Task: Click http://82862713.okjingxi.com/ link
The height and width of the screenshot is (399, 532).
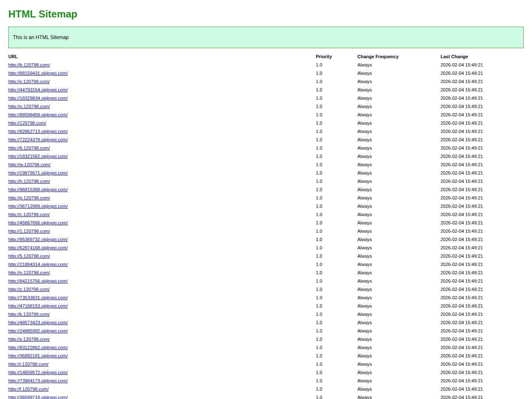Action: point(38,131)
